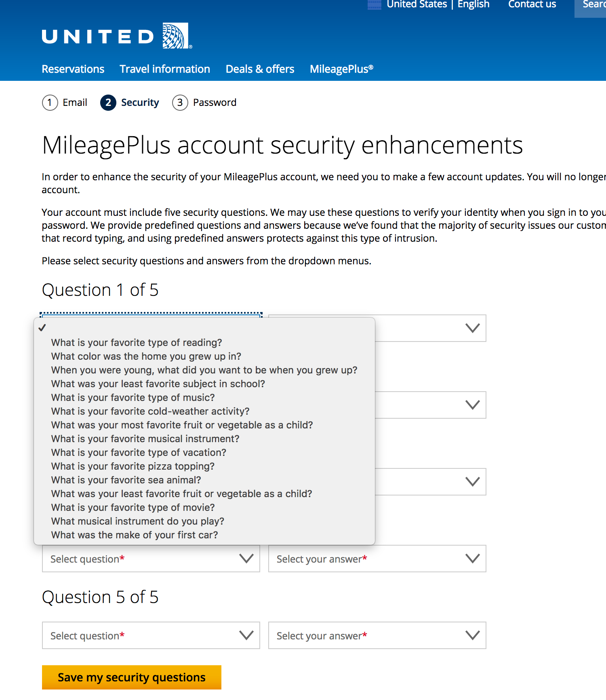Open Question 4 'Select question' dropdown
The image size is (606, 700).
151,559
